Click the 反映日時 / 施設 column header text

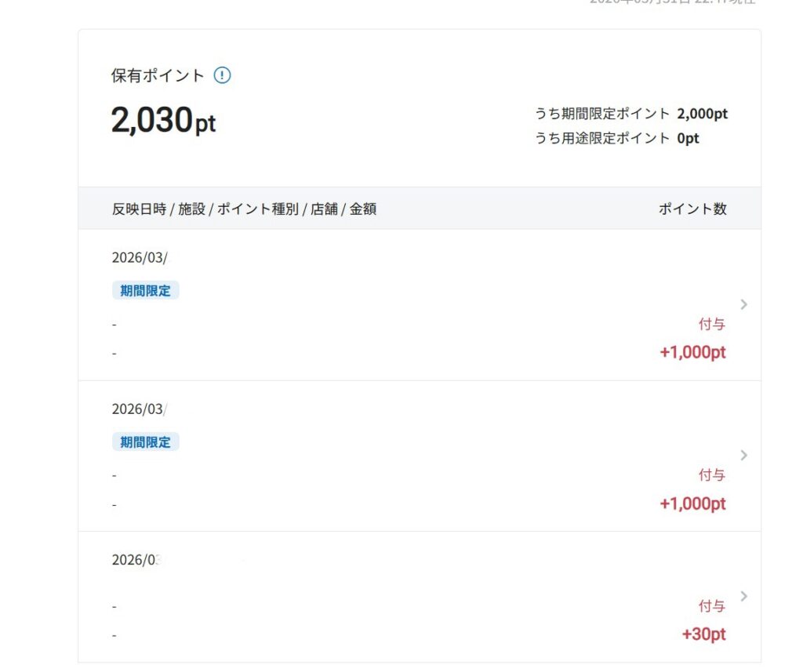coord(244,209)
